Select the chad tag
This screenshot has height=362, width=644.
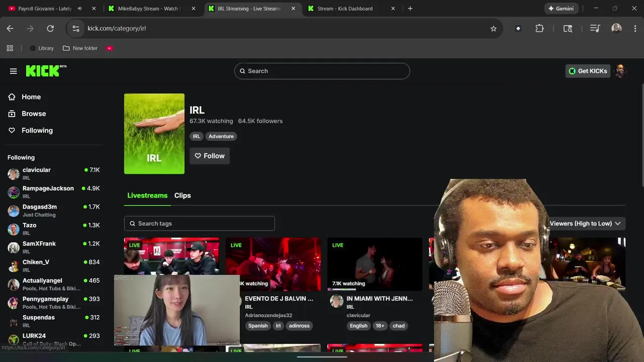[x=398, y=326]
